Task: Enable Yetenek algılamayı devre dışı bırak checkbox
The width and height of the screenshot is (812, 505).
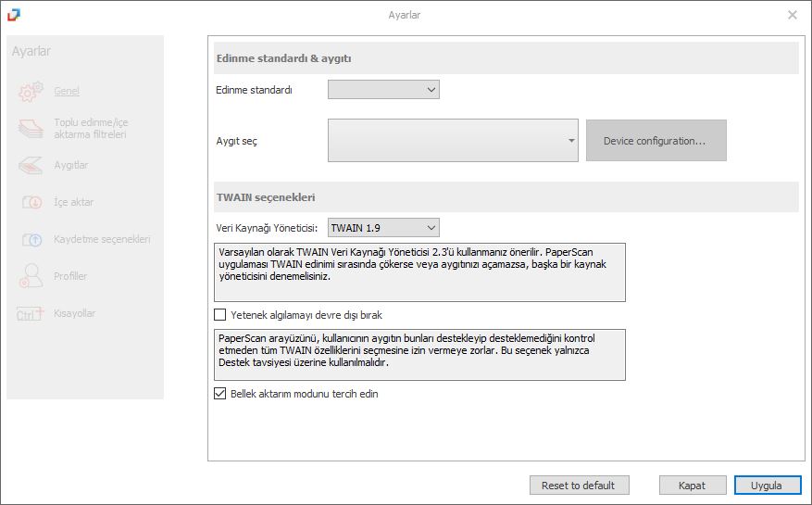Action: point(220,315)
